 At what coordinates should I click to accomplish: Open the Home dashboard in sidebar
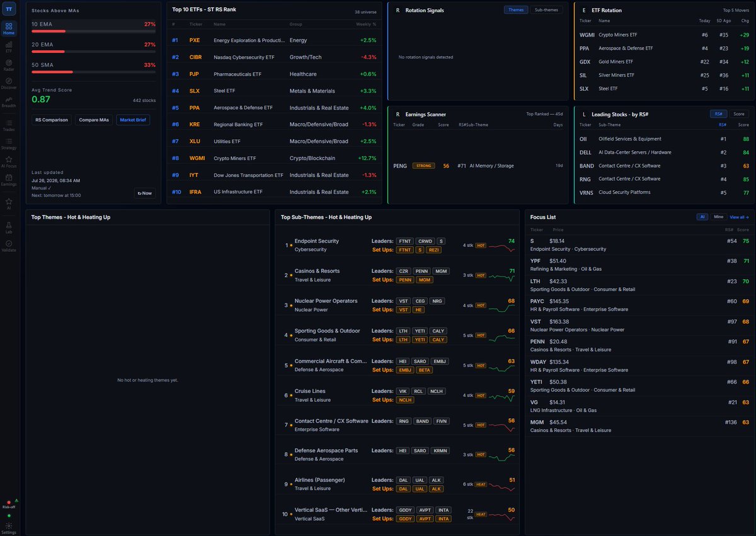[9, 28]
